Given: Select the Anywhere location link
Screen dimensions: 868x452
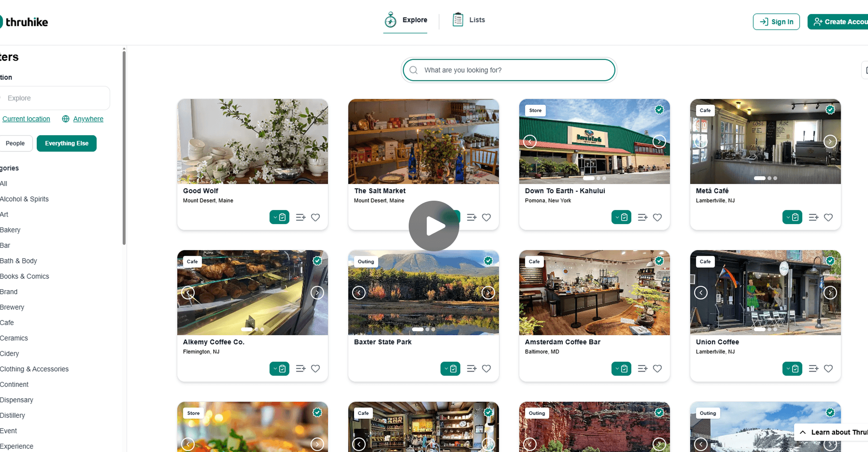Looking at the screenshot, I should (x=83, y=119).
